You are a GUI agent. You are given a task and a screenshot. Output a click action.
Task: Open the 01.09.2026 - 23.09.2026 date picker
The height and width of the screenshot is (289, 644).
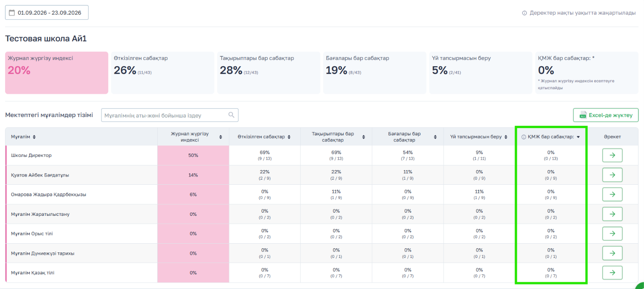tap(47, 13)
